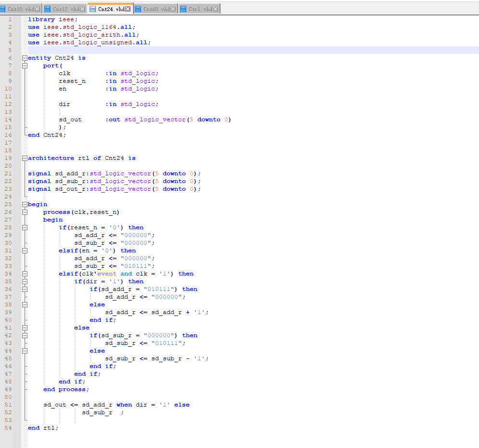
Task: Close the Cnt60.vhd tab
Action: 173,9
